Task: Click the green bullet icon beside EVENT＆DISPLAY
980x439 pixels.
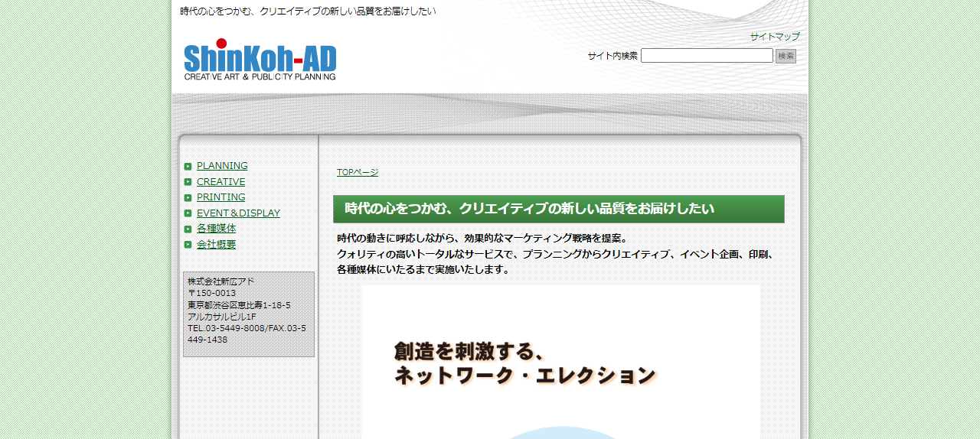Action: point(188,213)
